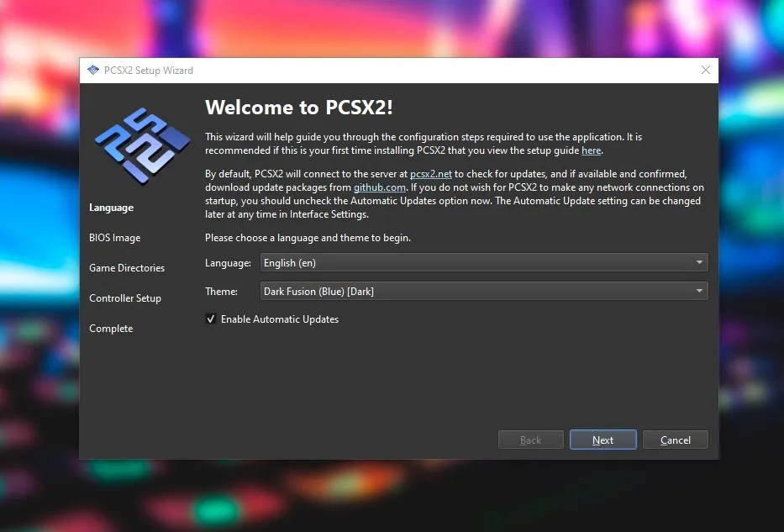Click the 'Theme:' field label
Viewport: 784px width, 532px height.
(x=222, y=292)
